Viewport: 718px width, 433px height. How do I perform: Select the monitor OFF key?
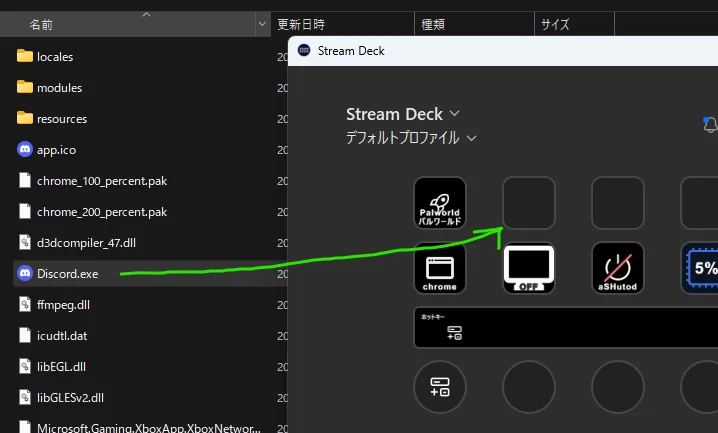click(528, 268)
